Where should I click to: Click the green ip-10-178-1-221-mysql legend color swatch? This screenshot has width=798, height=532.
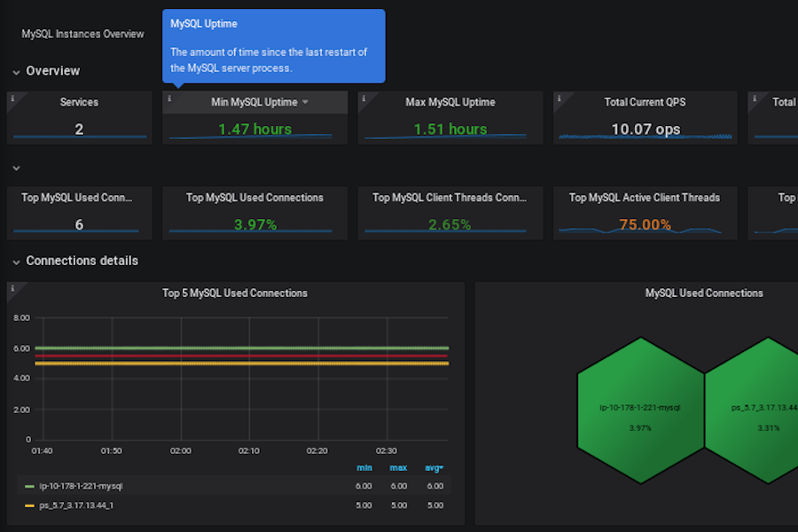pyautogui.click(x=30, y=486)
